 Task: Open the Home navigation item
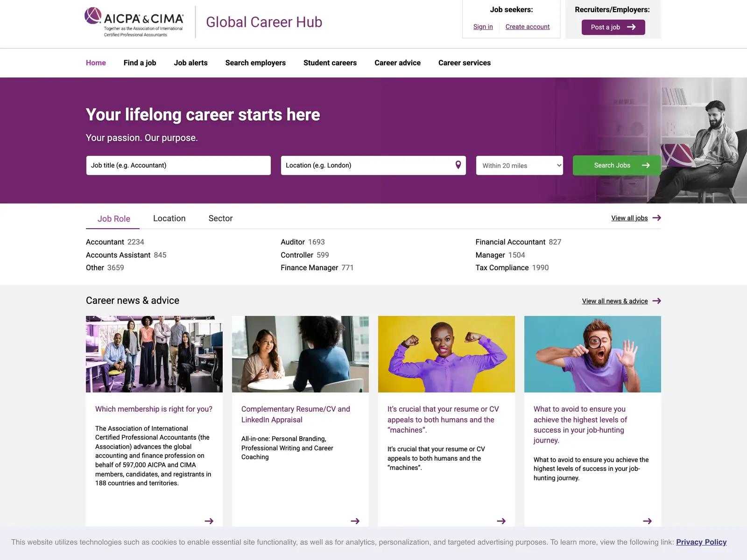[96, 63]
